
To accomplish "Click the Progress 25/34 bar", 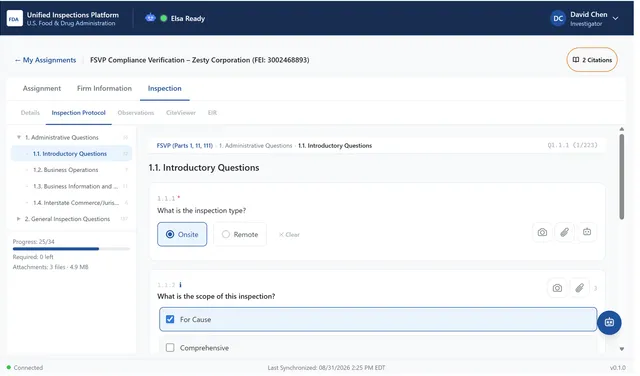I will (71, 249).
